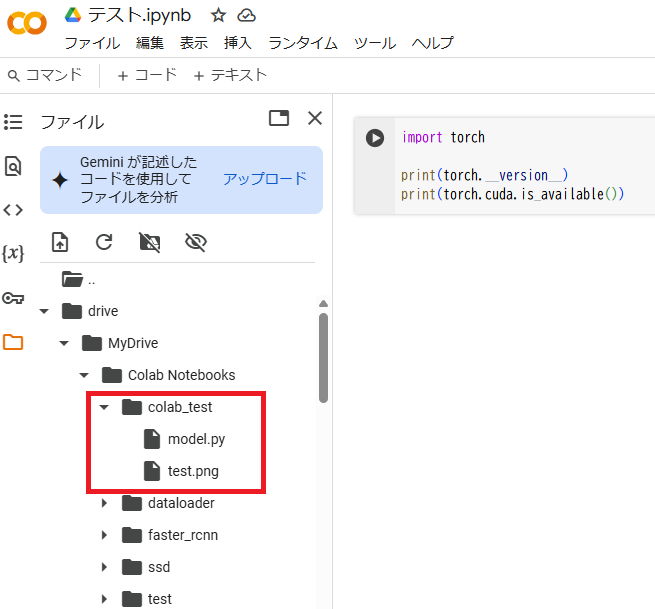Open find and replace in sidebar
This screenshot has height=609, width=655.
(13, 166)
